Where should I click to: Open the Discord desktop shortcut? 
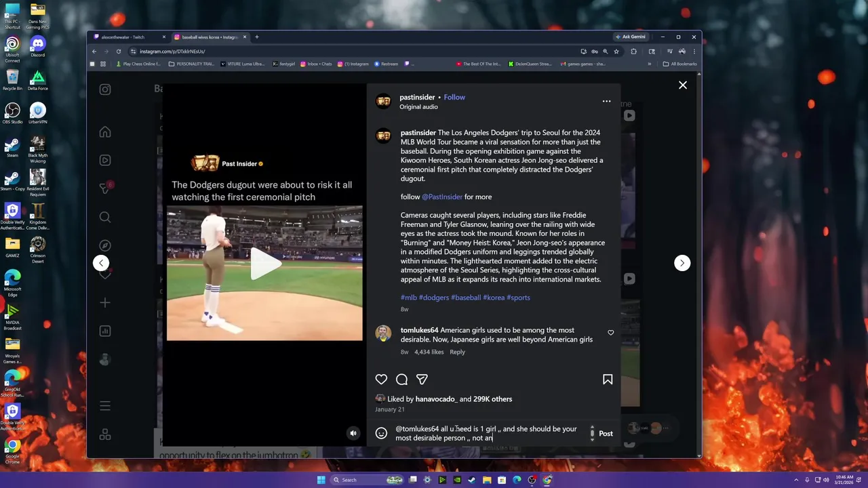pyautogui.click(x=38, y=46)
